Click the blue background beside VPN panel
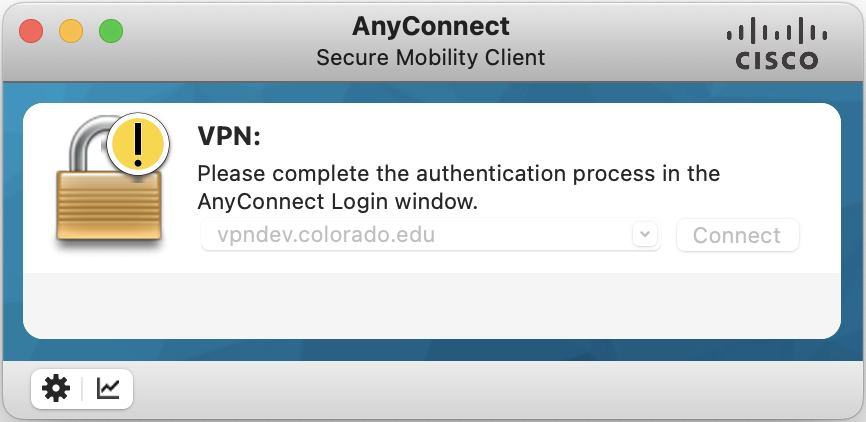This screenshot has width=866, height=422. click(x=852, y=220)
